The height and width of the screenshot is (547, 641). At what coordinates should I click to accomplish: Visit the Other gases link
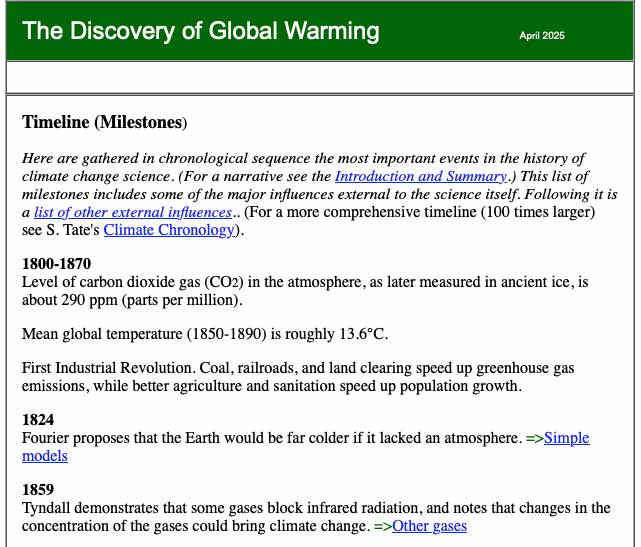click(429, 526)
